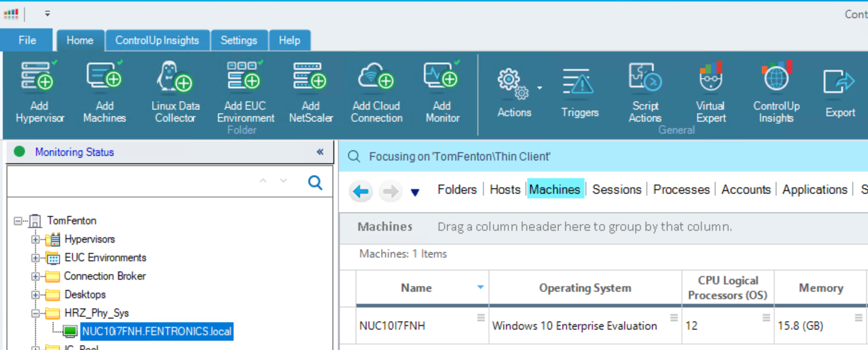Select the Machines view
This screenshot has height=350, width=868.
[555, 189]
